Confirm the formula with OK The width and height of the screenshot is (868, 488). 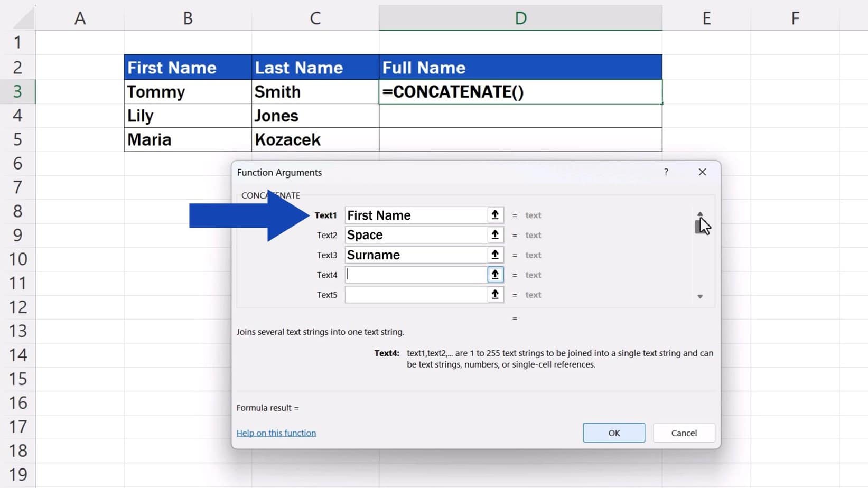(x=613, y=433)
